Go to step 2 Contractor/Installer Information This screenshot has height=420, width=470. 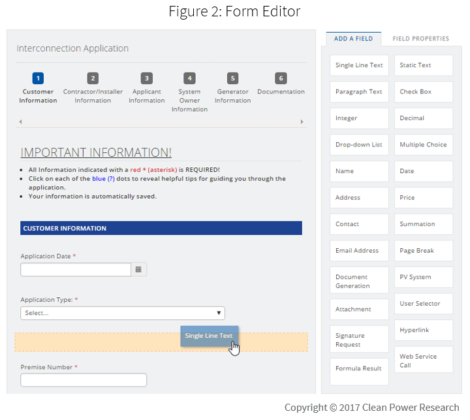point(93,88)
